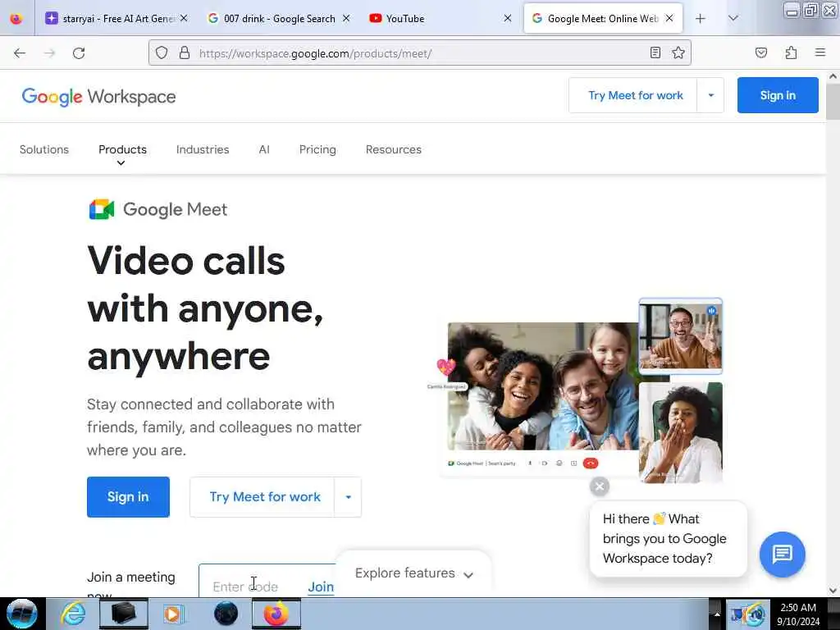Open the AI menu item
Image resolution: width=840 pixels, height=630 pixels.
pos(264,149)
